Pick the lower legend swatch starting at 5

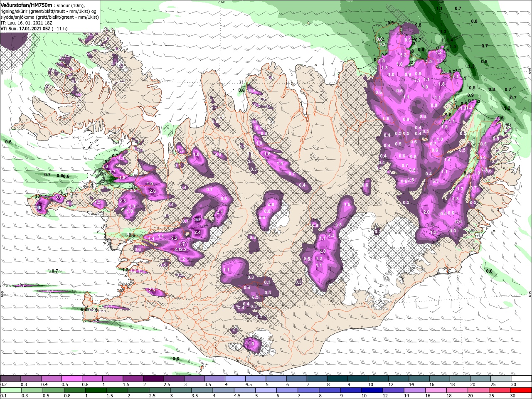click(x=266, y=390)
